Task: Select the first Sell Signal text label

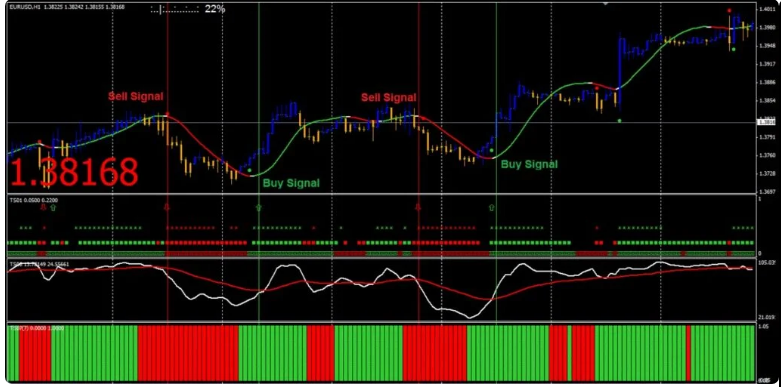Action: 136,96
